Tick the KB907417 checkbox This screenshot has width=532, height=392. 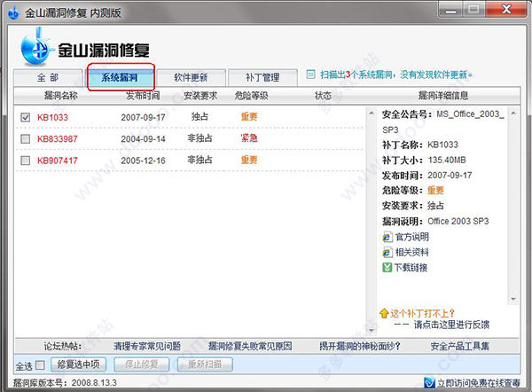(26, 161)
